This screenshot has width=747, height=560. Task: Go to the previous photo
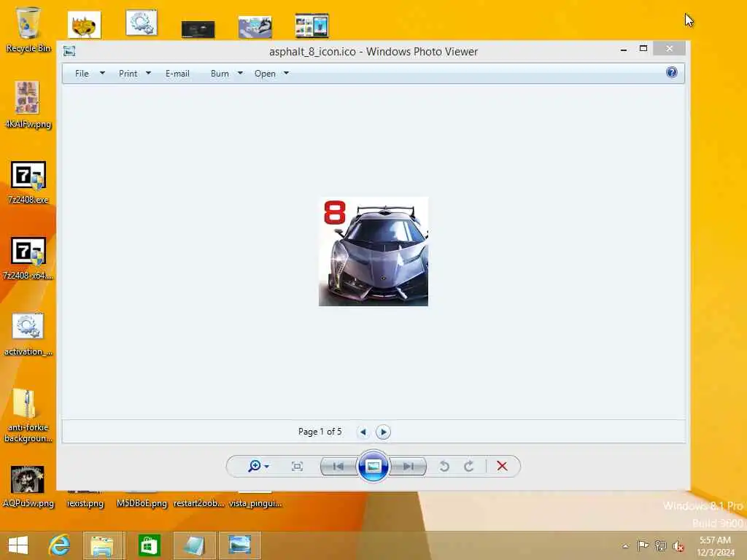338,466
